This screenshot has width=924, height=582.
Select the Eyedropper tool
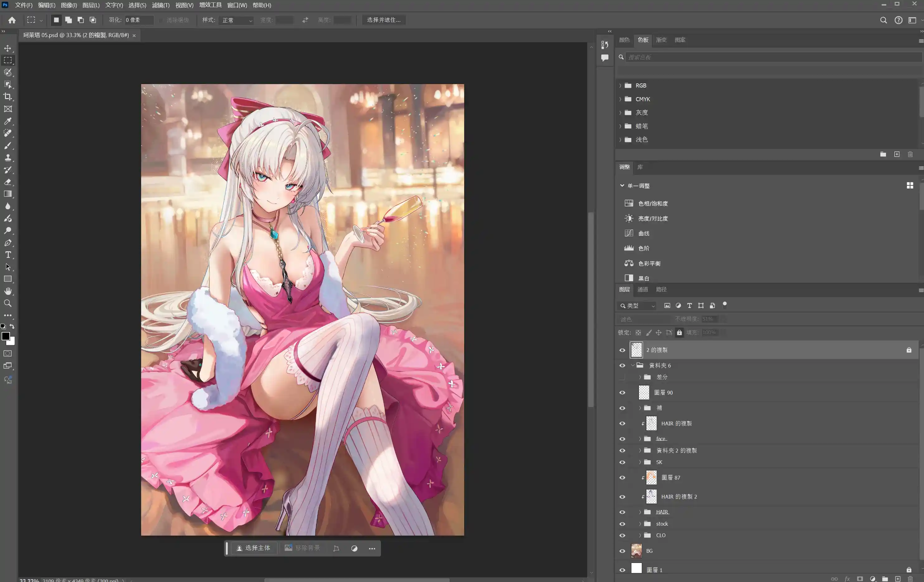click(8, 121)
